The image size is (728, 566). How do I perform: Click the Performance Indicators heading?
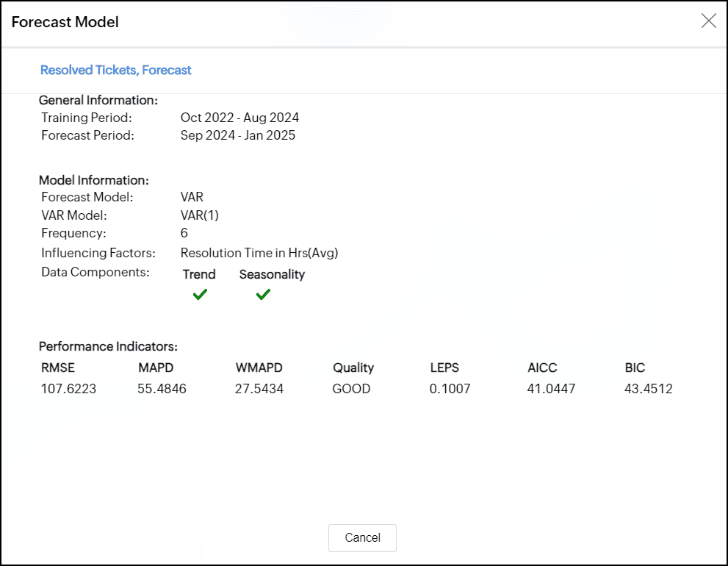pyautogui.click(x=108, y=346)
